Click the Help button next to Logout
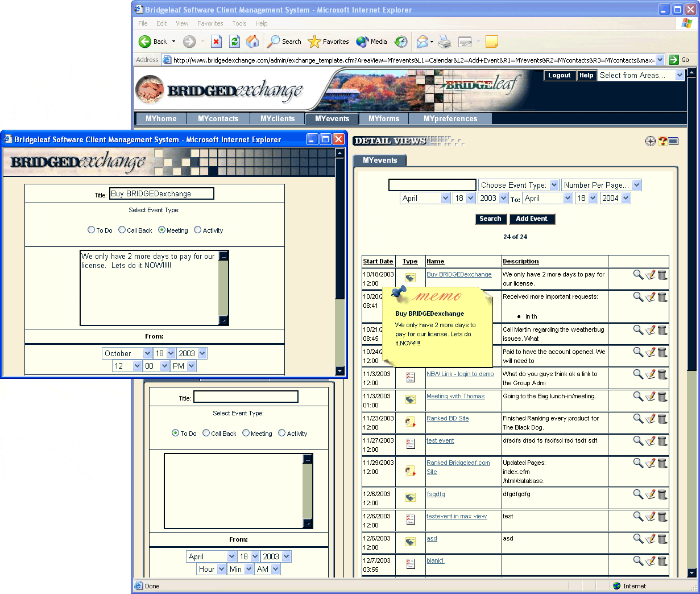 point(586,75)
